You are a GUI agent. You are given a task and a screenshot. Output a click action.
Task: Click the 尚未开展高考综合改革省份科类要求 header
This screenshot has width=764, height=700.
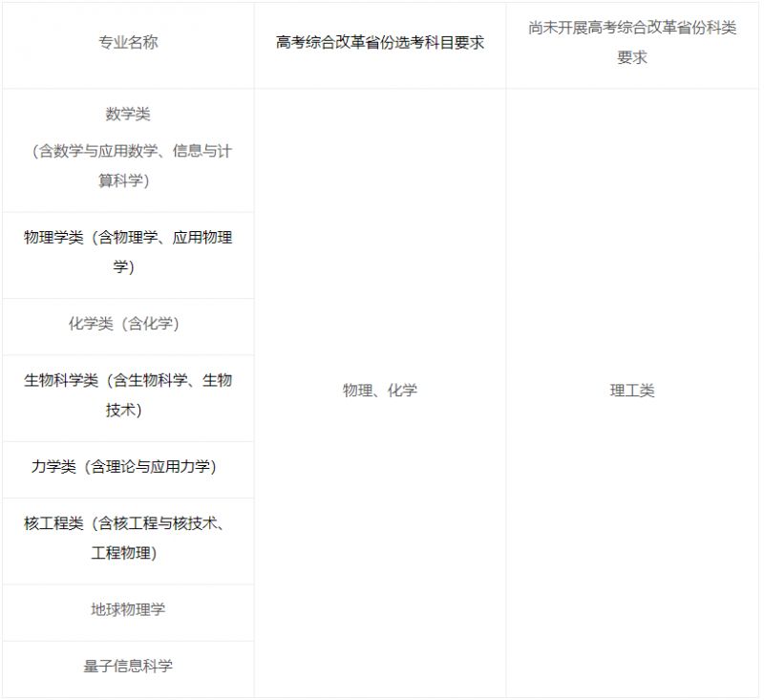(632, 45)
